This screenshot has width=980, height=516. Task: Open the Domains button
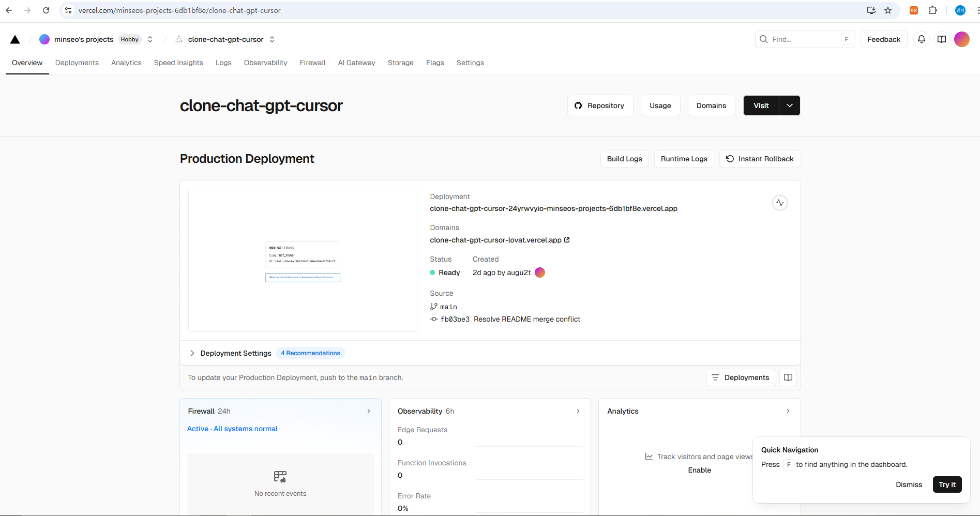tap(711, 105)
